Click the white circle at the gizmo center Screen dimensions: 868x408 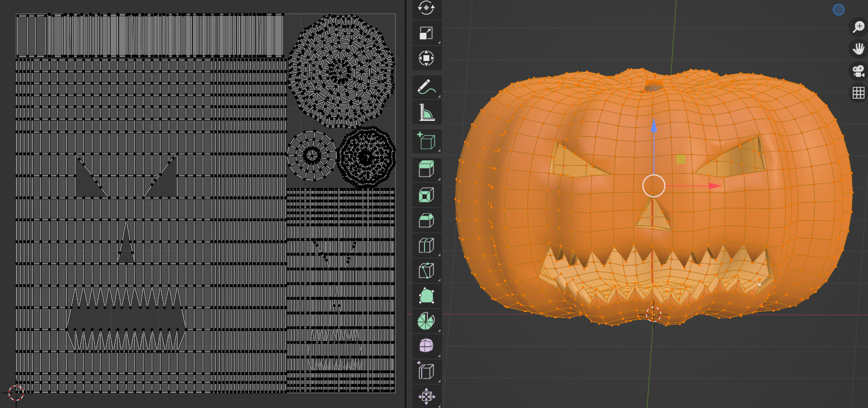coord(654,186)
